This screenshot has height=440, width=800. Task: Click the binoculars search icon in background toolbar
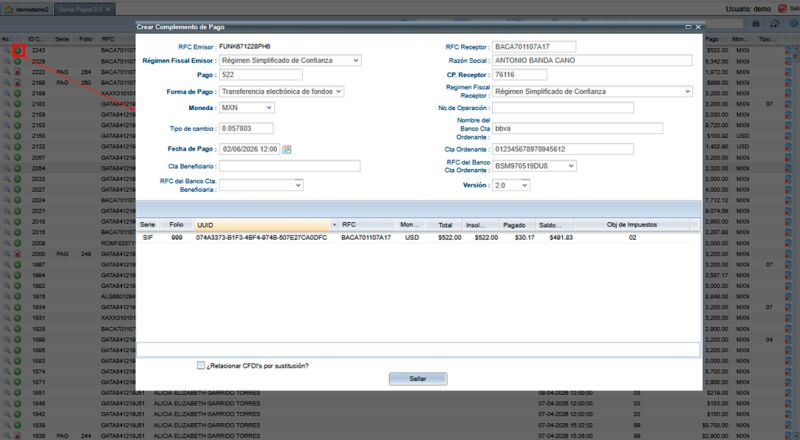pos(756,24)
